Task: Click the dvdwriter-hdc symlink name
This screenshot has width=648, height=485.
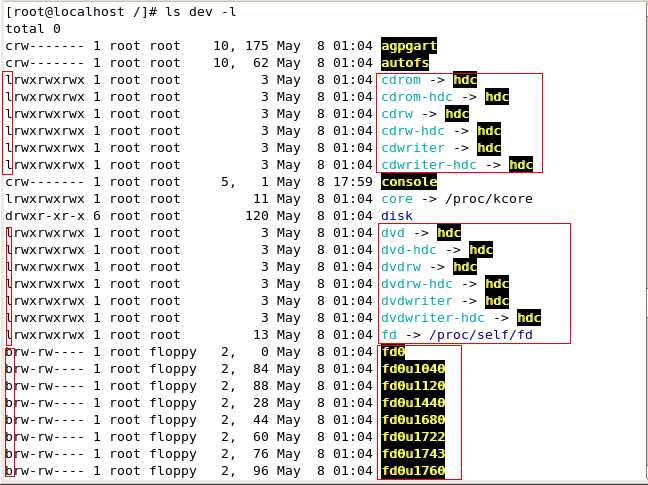Action: point(433,318)
